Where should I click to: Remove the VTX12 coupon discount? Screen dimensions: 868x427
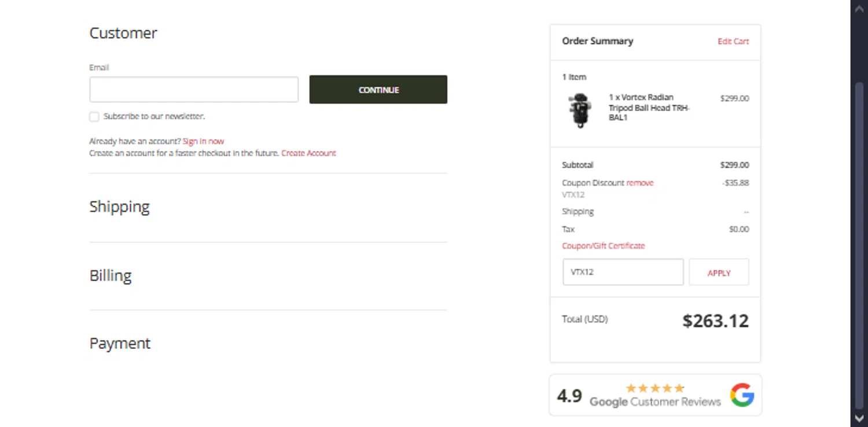tap(639, 183)
